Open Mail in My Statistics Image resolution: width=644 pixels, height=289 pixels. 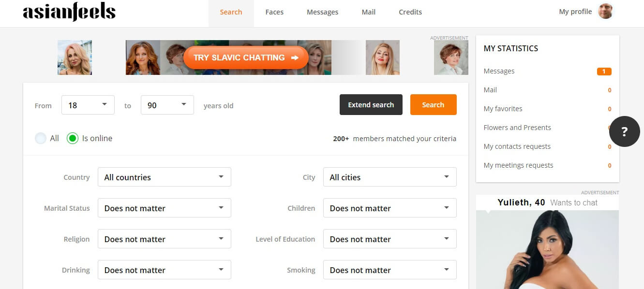pyautogui.click(x=490, y=90)
